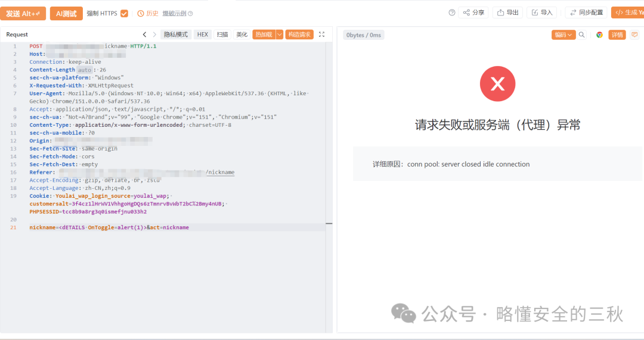Open the 爆破示例 examples link
The image size is (644, 340).
pos(174,14)
